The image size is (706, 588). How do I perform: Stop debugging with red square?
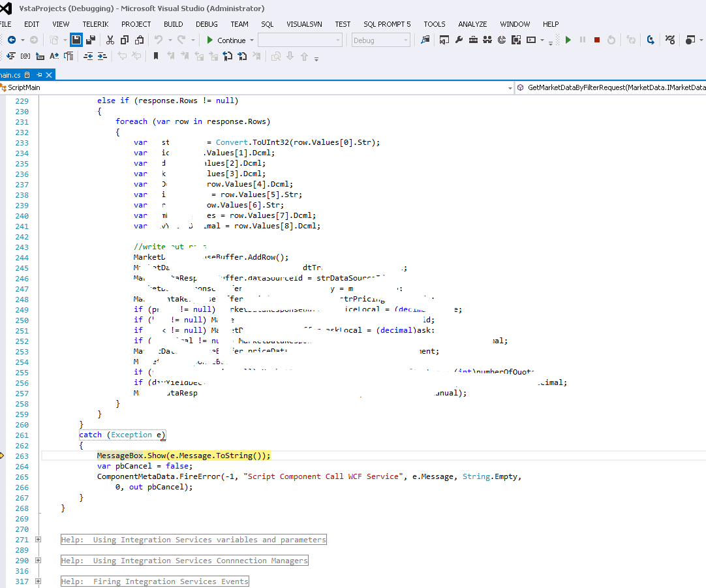[x=597, y=40]
